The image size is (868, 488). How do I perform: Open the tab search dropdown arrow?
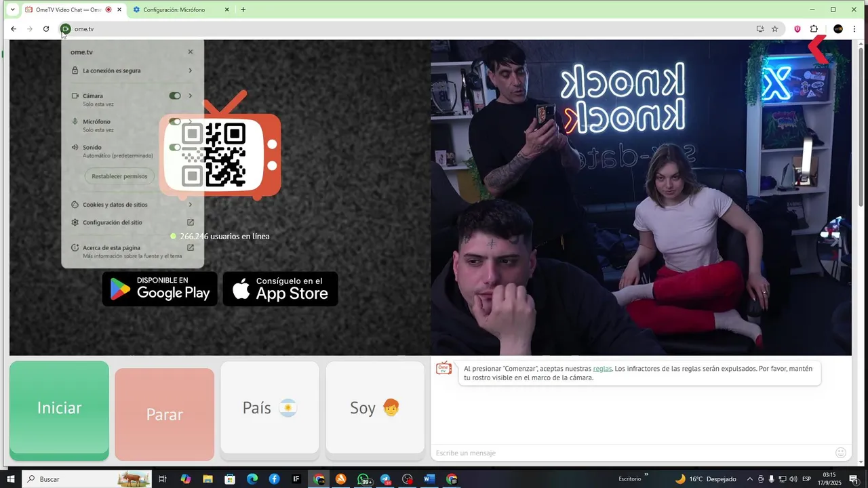12,9
